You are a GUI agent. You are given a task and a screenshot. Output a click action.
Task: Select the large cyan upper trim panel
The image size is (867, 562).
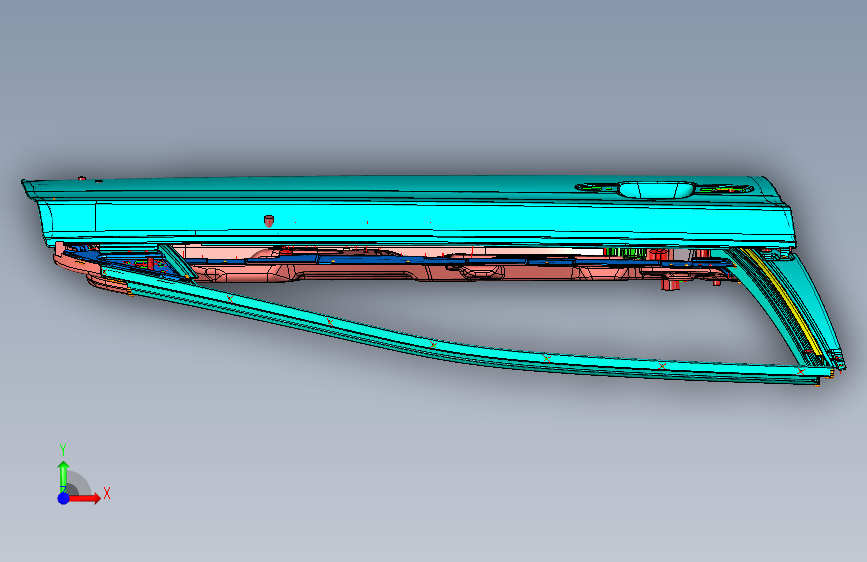click(409, 212)
